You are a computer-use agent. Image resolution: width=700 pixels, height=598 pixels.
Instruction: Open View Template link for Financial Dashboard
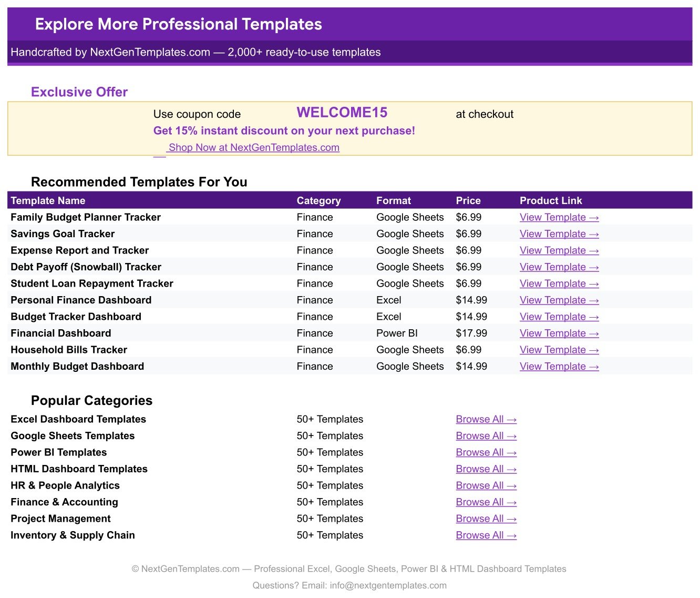pyautogui.click(x=559, y=333)
